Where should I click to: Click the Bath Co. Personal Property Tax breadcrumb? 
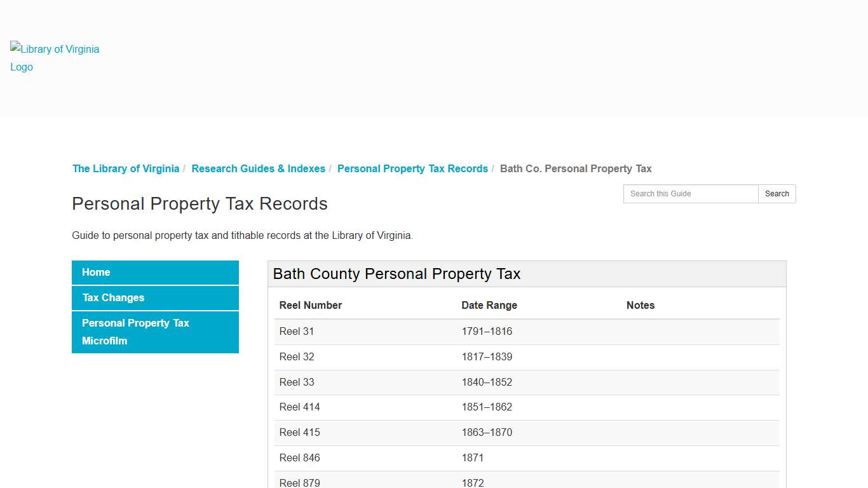575,168
